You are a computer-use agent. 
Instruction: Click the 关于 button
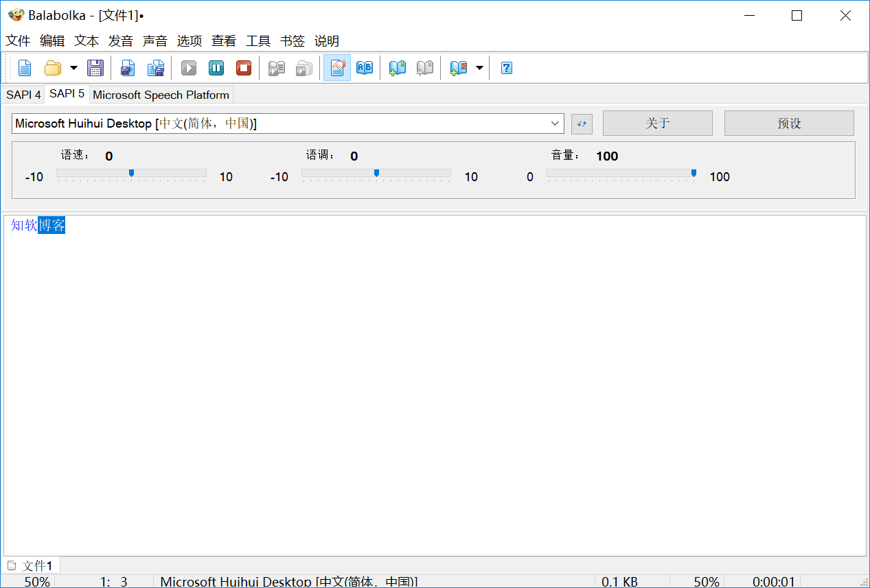658,124
